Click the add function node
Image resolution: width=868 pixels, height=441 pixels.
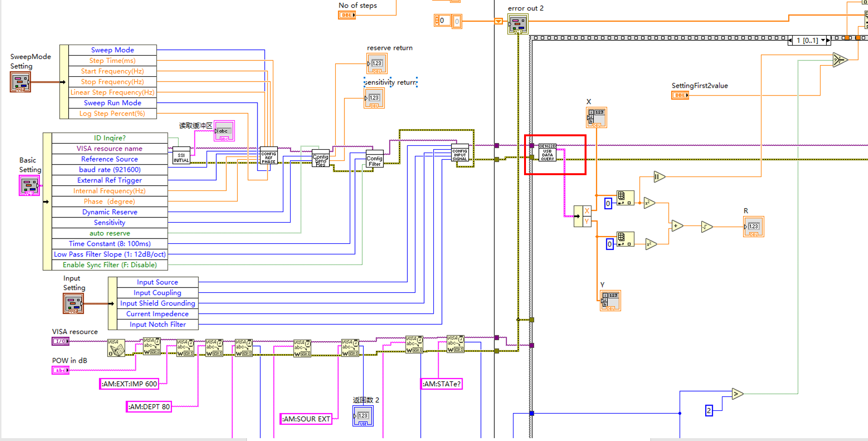(677, 226)
